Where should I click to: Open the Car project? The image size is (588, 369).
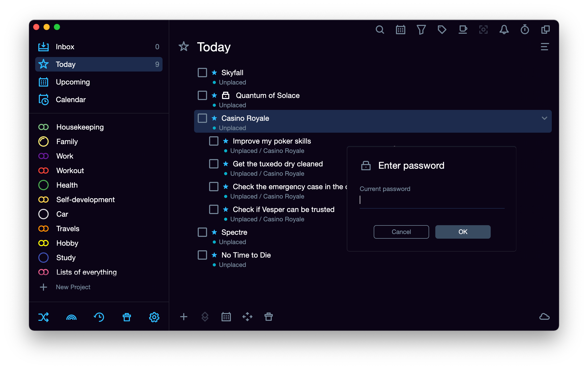pyautogui.click(x=99, y=214)
